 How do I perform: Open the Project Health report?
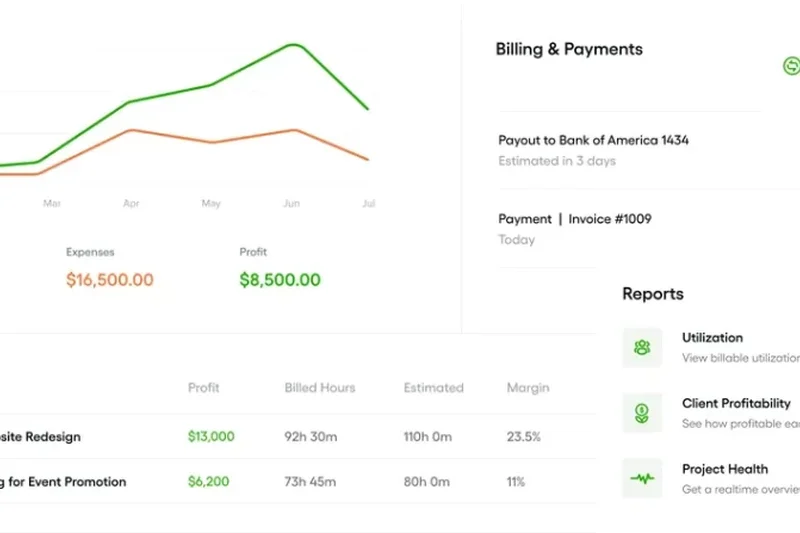pyautogui.click(x=725, y=468)
